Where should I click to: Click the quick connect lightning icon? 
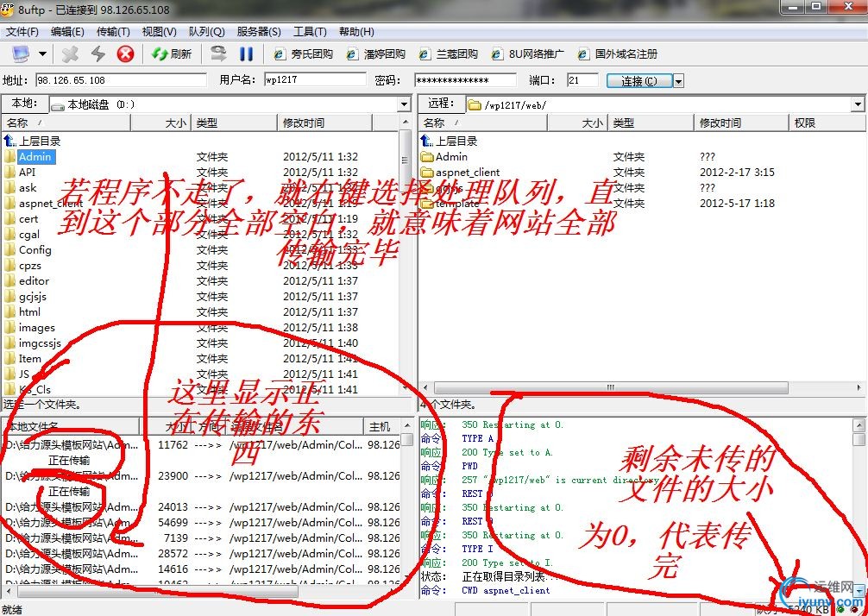(x=98, y=53)
